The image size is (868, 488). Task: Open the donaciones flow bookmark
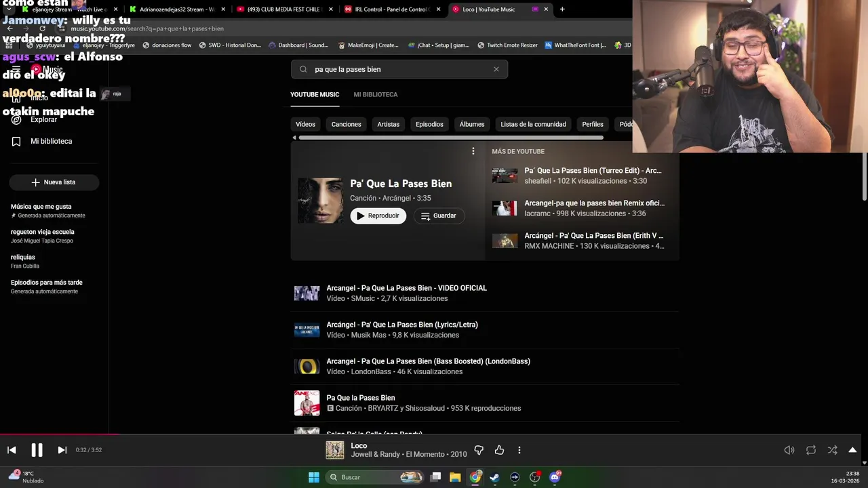[167, 45]
